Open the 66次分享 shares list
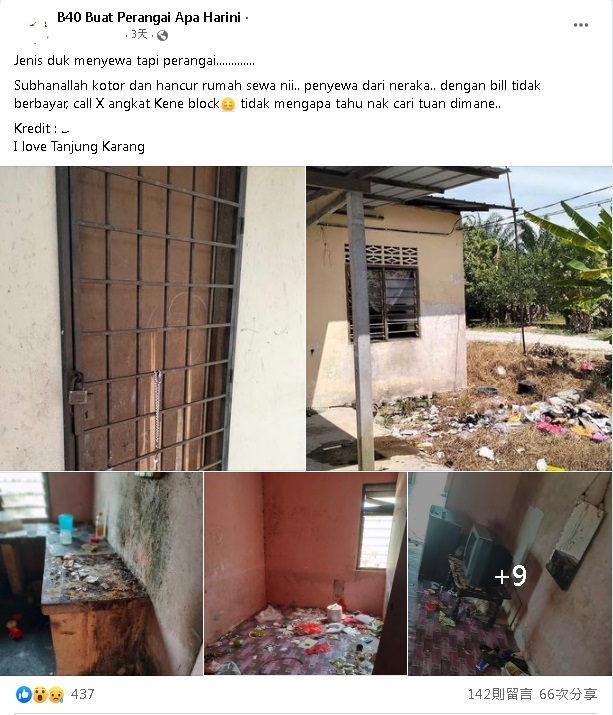 568,694
